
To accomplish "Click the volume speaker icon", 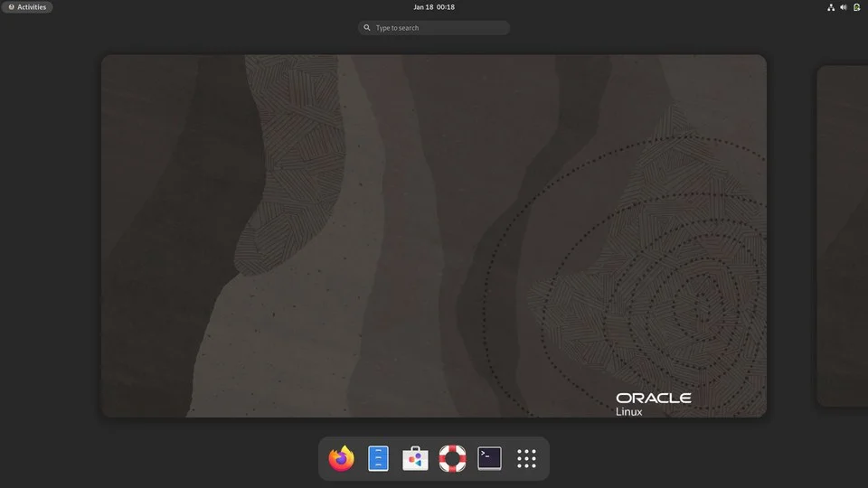I will coord(843,7).
